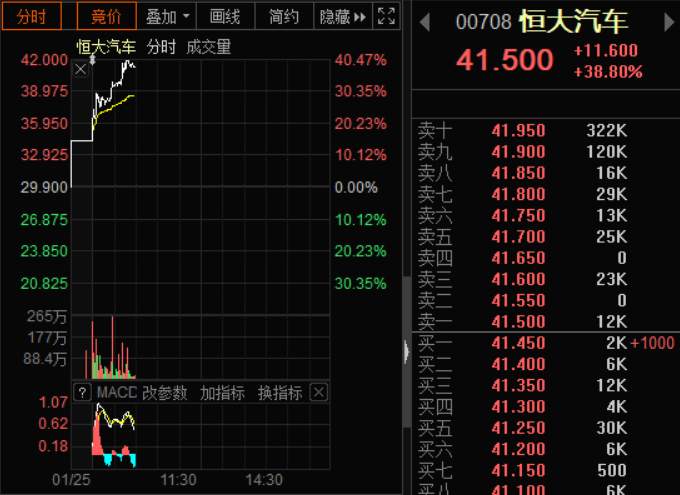This screenshot has height=495, width=680.
Task: Click the 恒大汽车 chart legend label
Action: coord(106,47)
